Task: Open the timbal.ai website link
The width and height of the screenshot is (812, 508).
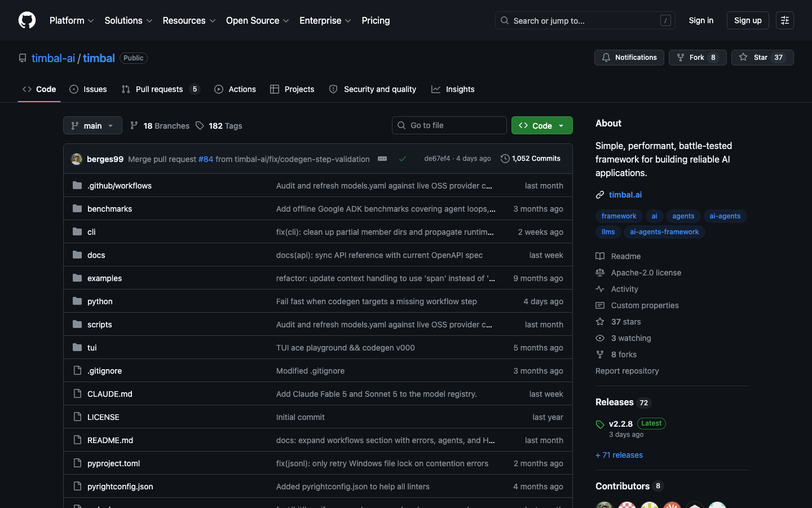Action: click(x=625, y=195)
